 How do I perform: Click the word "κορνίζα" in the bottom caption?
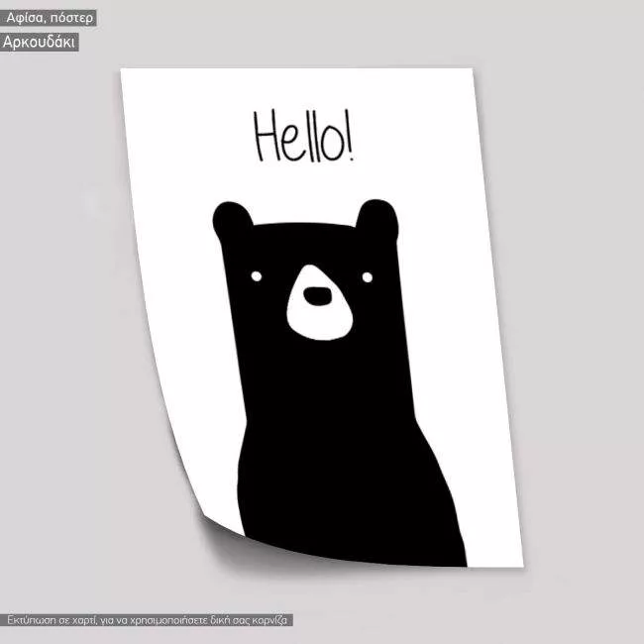pyautogui.click(x=269, y=620)
